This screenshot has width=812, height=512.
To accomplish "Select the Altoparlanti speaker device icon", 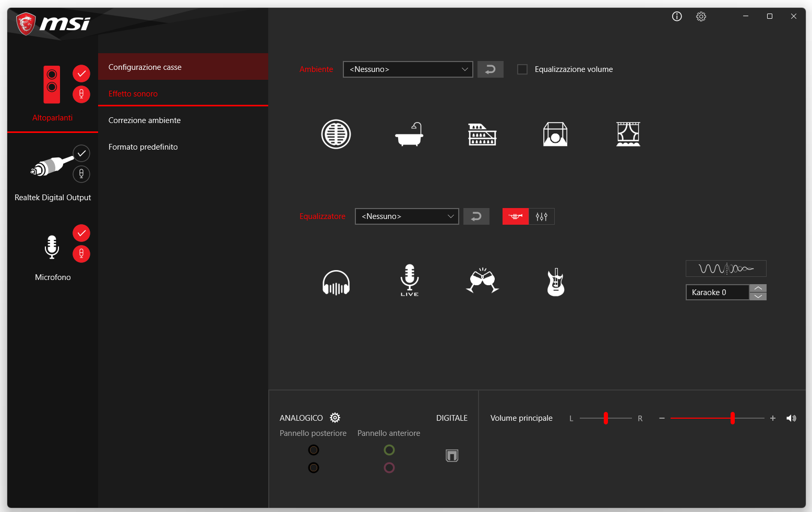I will [x=52, y=84].
